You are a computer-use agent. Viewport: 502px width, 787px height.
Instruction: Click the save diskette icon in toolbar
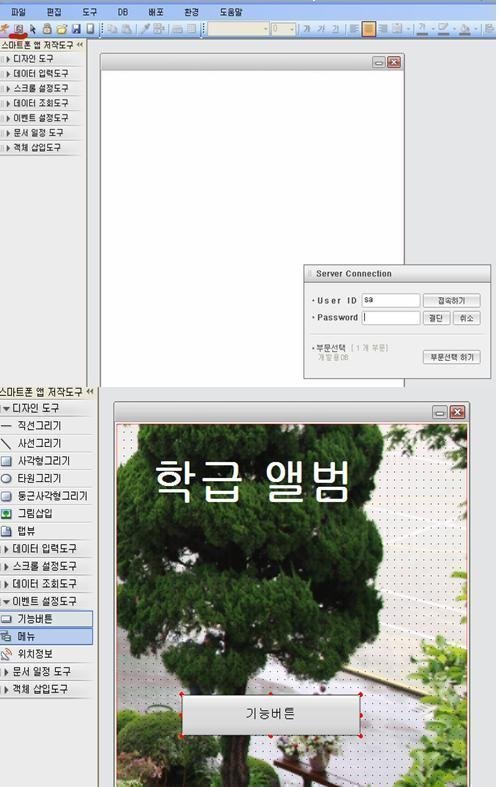(x=76, y=29)
